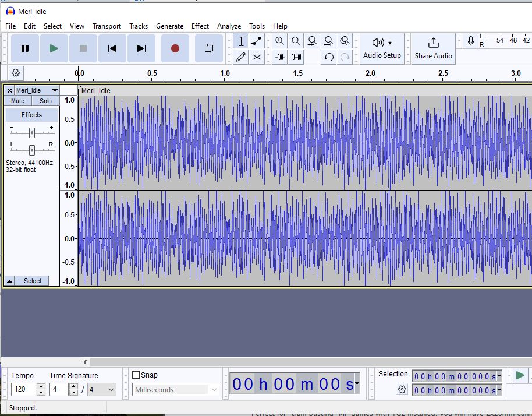The image size is (532, 416).
Task: Select the Envelope tool
Action: (x=257, y=41)
